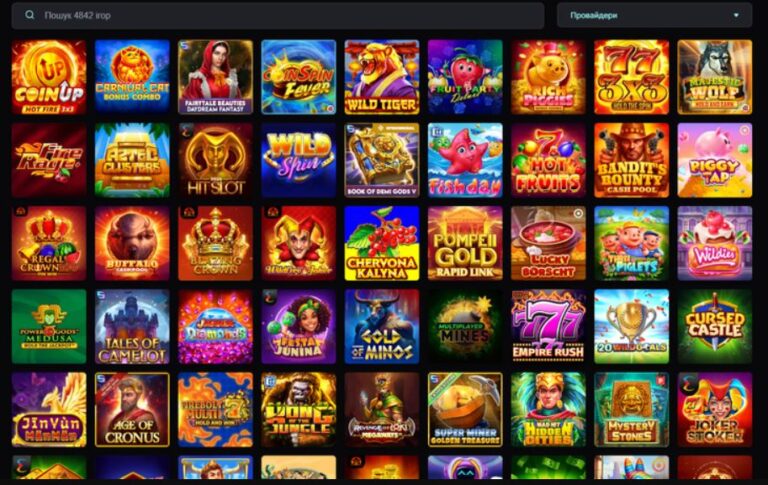The width and height of the screenshot is (768, 485).
Task: Open the Bandit's Bounty Cash Pool game
Action: pos(631,160)
